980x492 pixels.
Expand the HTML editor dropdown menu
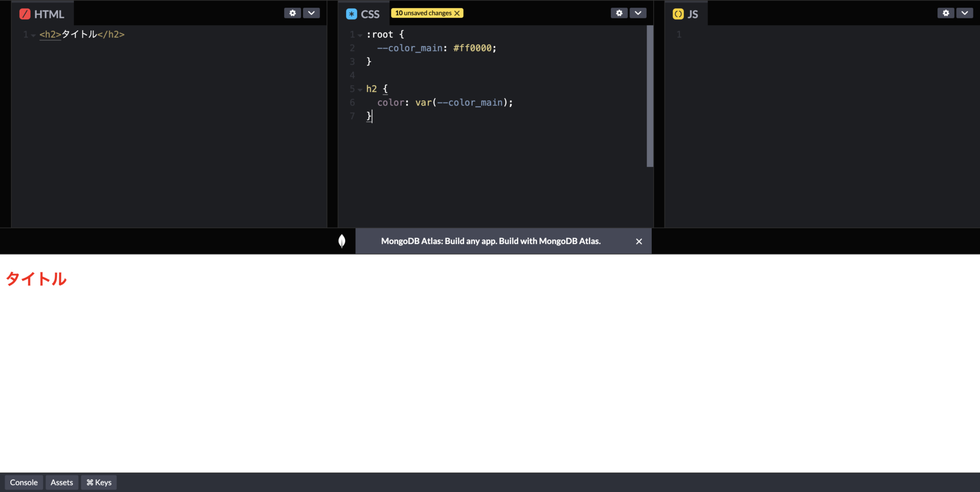pyautogui.click(x=311, y=13)
